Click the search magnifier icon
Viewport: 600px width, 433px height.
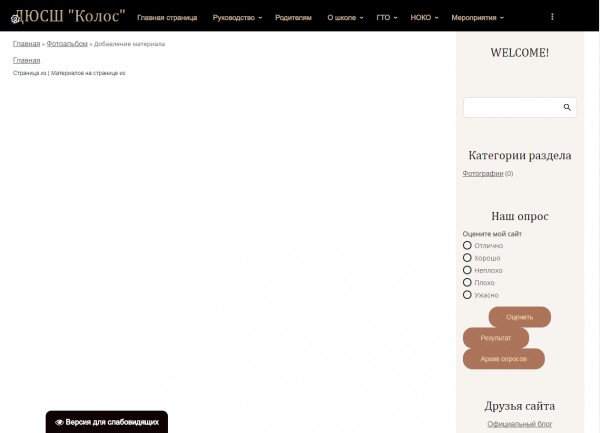pyautogui.click(x=567, y=107)
